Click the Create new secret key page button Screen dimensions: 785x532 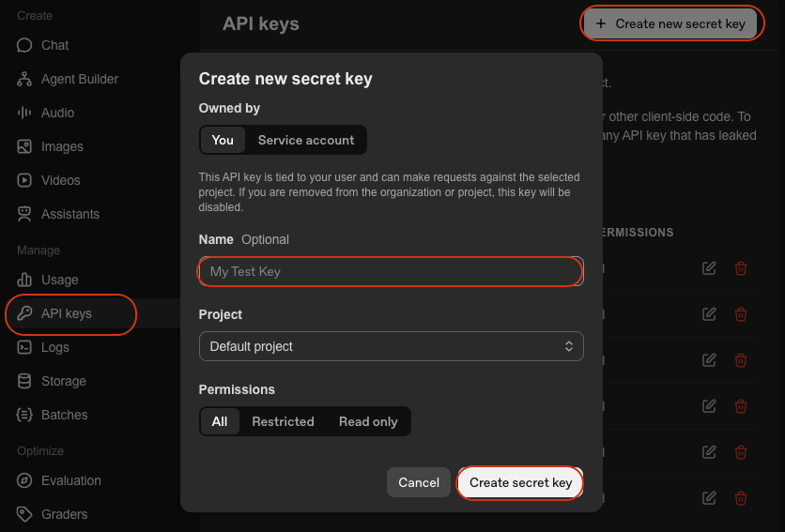670,23
